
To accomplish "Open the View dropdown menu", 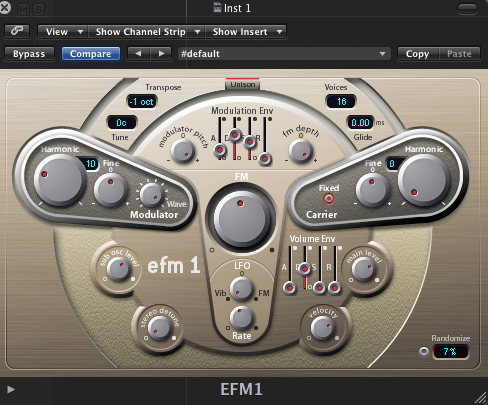I will [x=63, y=32].
